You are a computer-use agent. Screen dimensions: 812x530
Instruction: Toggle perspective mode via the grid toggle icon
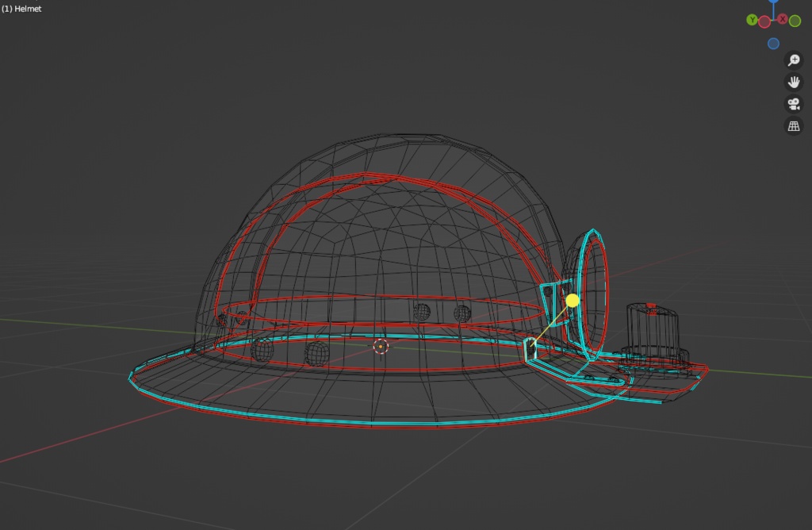793,126
